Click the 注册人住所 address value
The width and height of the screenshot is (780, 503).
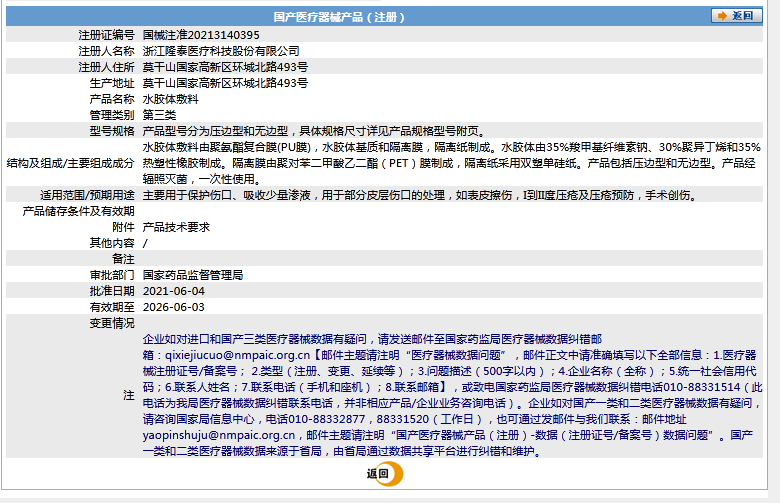pos(225,67)
